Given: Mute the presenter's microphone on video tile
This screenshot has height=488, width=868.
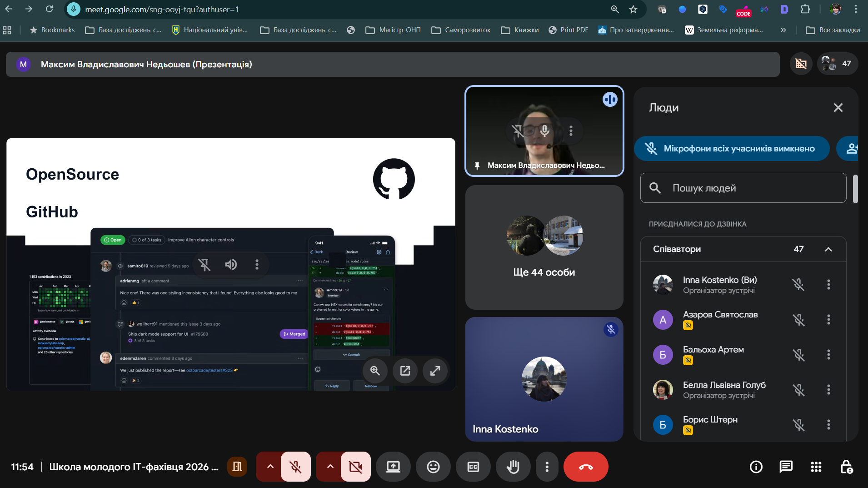Looking at the screenshot, I should 544,131.
